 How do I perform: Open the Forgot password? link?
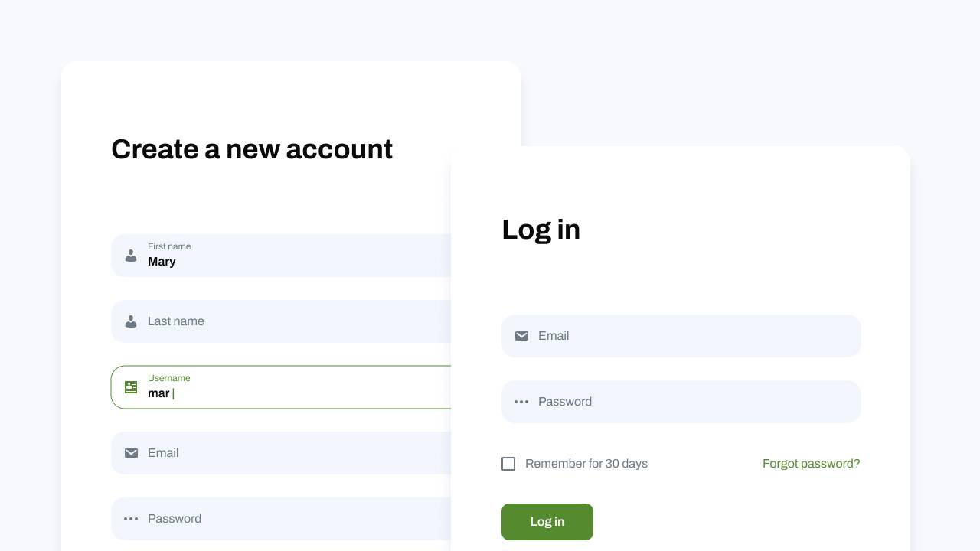(811, 464)
